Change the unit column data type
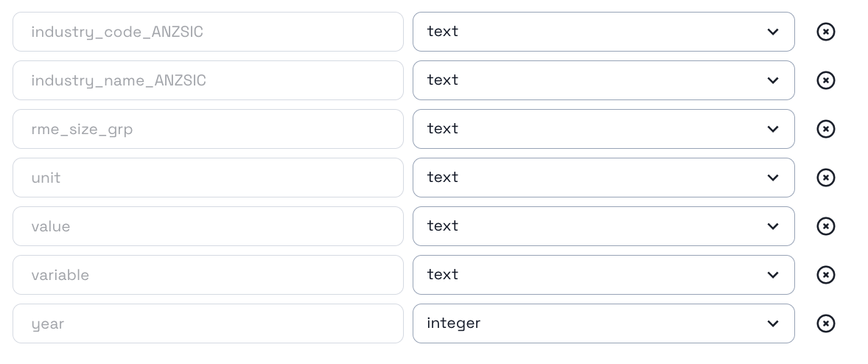The height and width of the screenshot is (364, 868). (x=603, y=178)
